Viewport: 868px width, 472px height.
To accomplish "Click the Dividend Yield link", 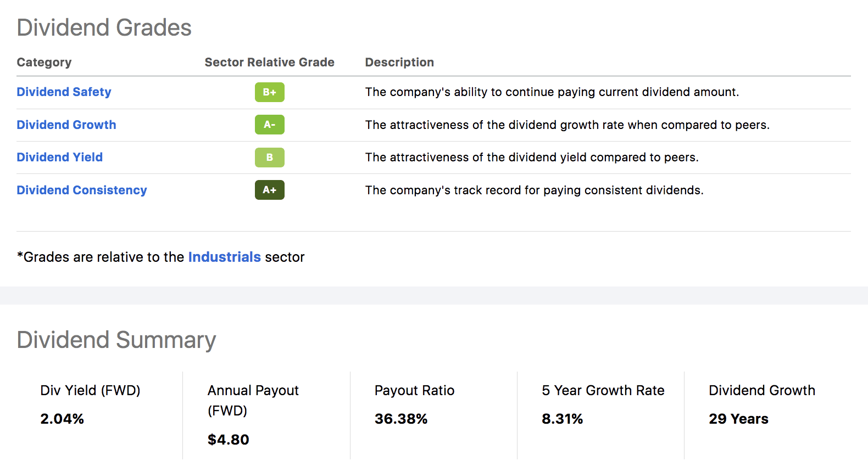I will [59, 158].
